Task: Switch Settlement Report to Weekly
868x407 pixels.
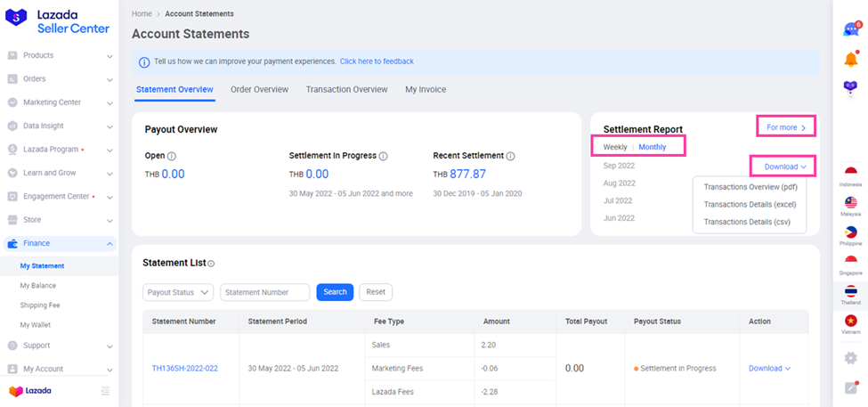Action: pyautogui.click(x=615, y=147)
